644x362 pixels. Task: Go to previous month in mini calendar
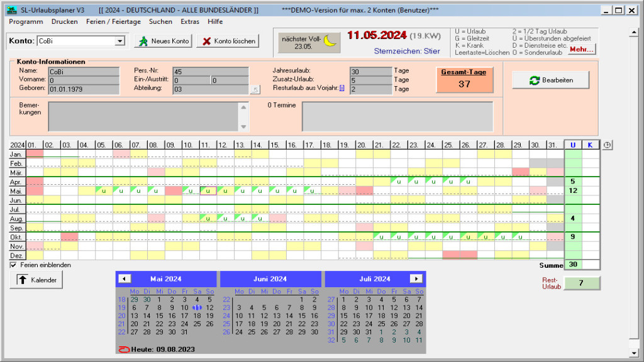125,278
